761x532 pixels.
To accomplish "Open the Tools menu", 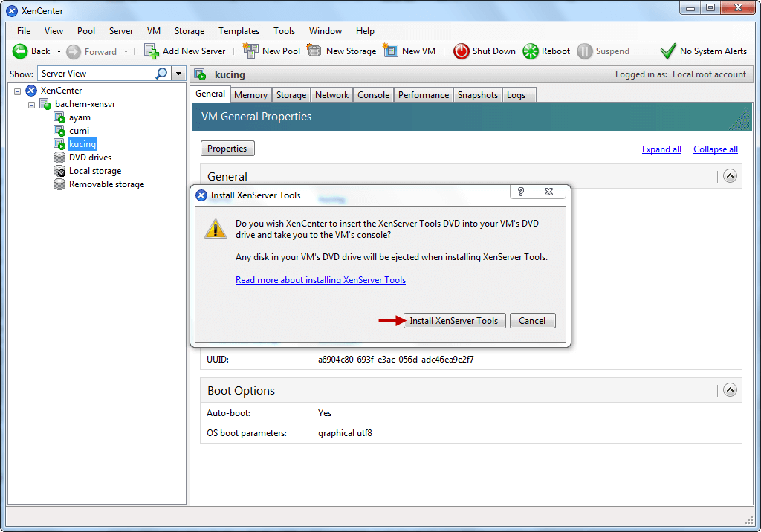I will [x=284, y=31].
